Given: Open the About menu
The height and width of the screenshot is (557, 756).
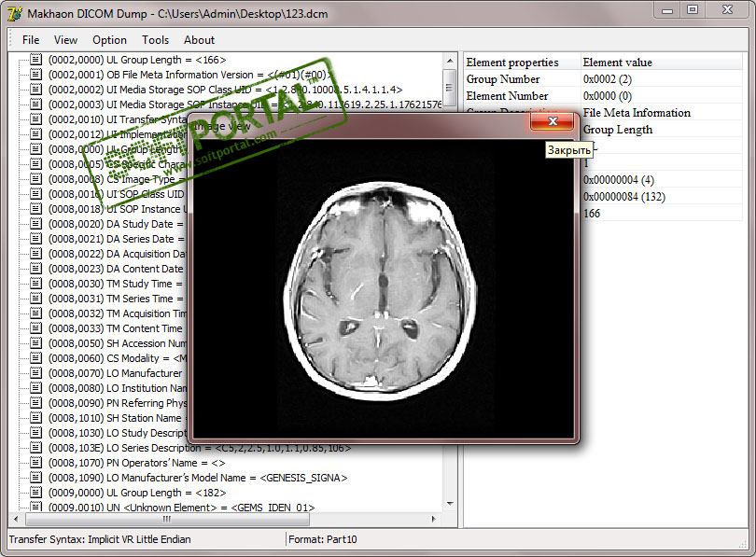Looking at the screenshot, I should tap(199, 40).
